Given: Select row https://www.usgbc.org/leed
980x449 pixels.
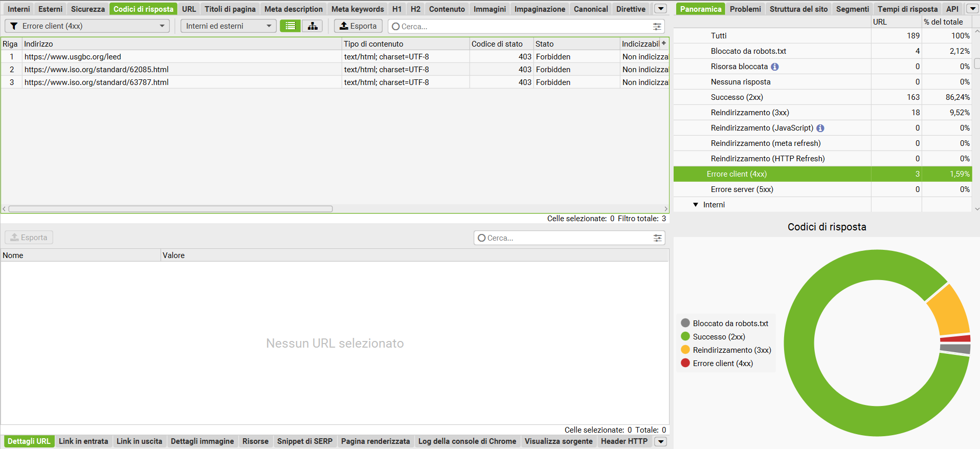Looking at the screenshot, I should click(x=335, y=56).
